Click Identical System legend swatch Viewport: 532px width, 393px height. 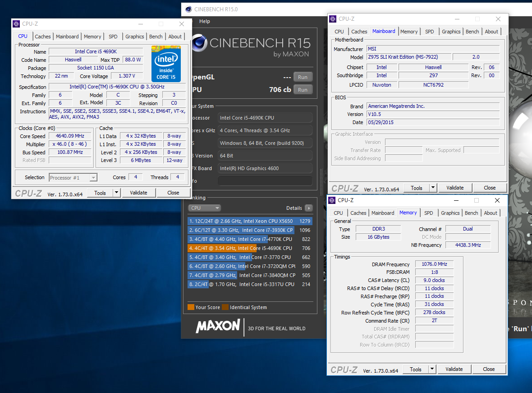[225, 307]
